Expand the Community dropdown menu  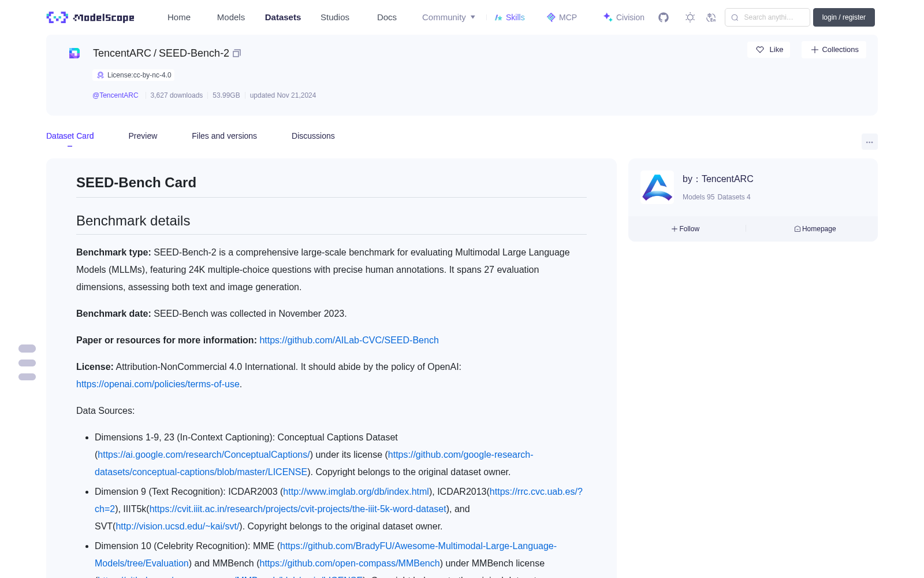[x=449, y=17]
